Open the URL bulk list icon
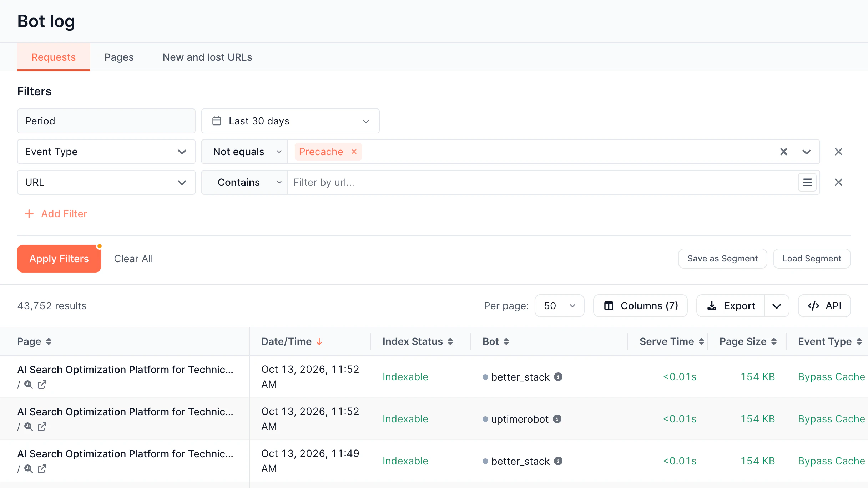Image resolution: width=868 pixels, height=488 pixels. coord(807,182)
